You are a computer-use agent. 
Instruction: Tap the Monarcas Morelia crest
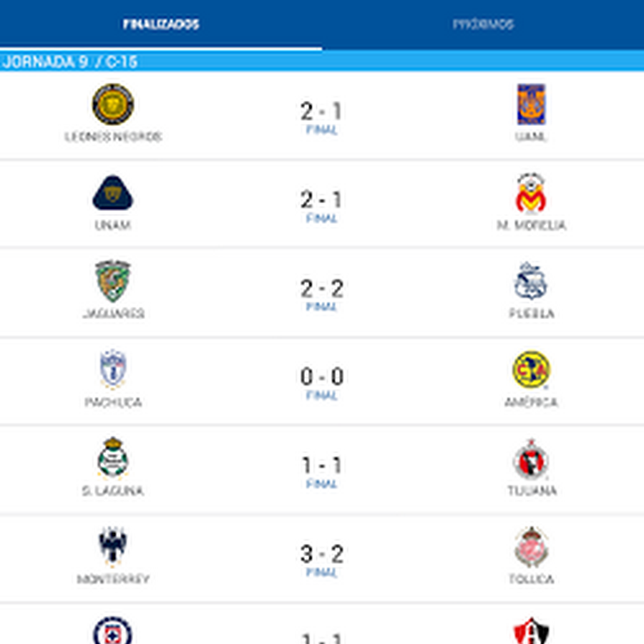point(531,193)
